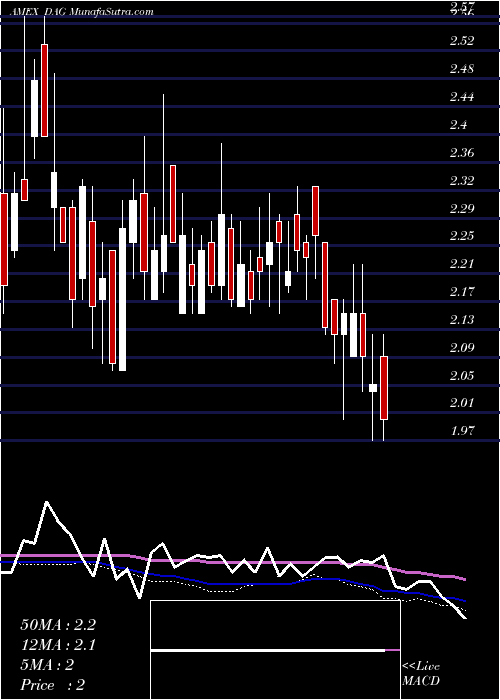Viewport: 500px width, 700px height.
Task: Click the 50MA : 2.2 readout
Action: click(58, 625)
